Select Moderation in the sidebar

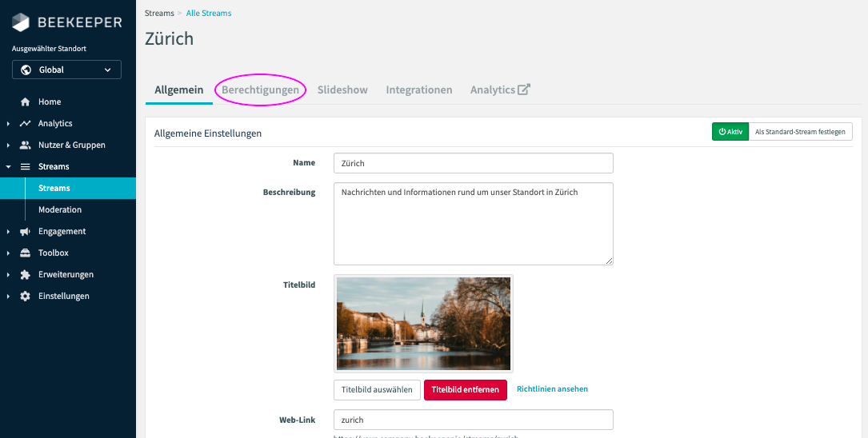pyautogui.click(x=60, y=210)
